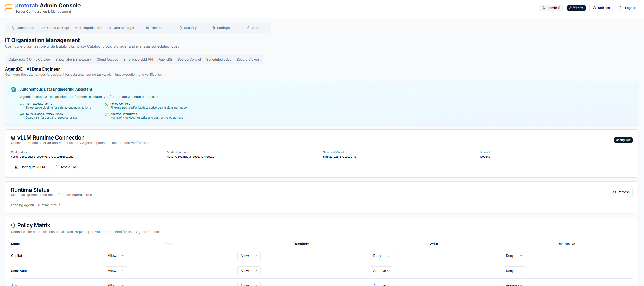This screenshot has width=644, height=286.
Task: Open the Copilot Transform permission dropdown
Action: click(x=249, y=256)
